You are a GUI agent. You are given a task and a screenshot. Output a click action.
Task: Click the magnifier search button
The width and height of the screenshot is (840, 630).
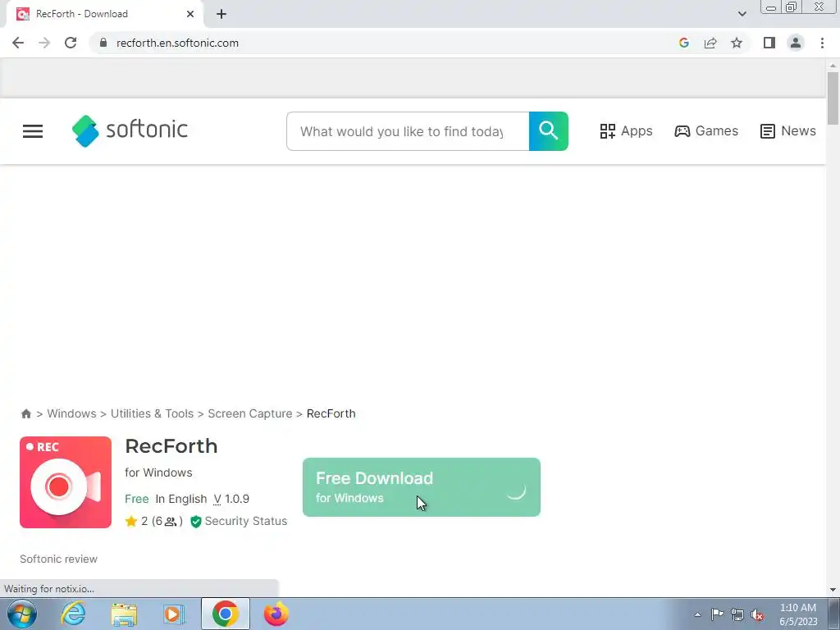pos(549,131)
